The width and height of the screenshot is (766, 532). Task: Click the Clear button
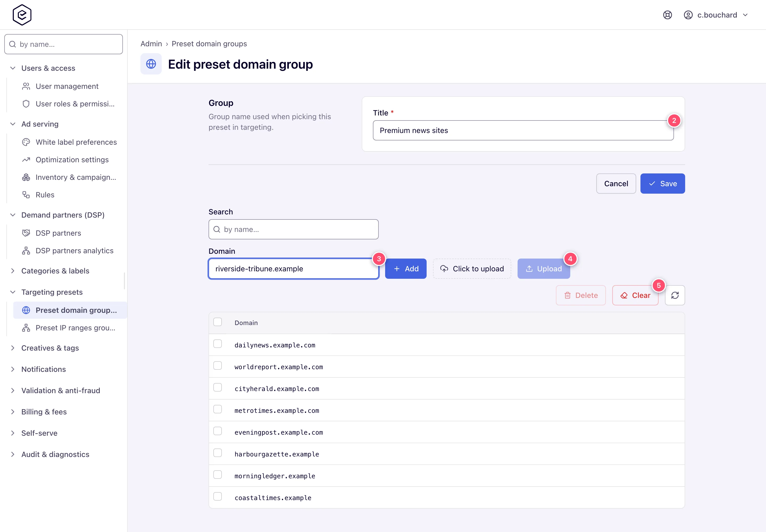pyautogui.click(x=635, y=295)
